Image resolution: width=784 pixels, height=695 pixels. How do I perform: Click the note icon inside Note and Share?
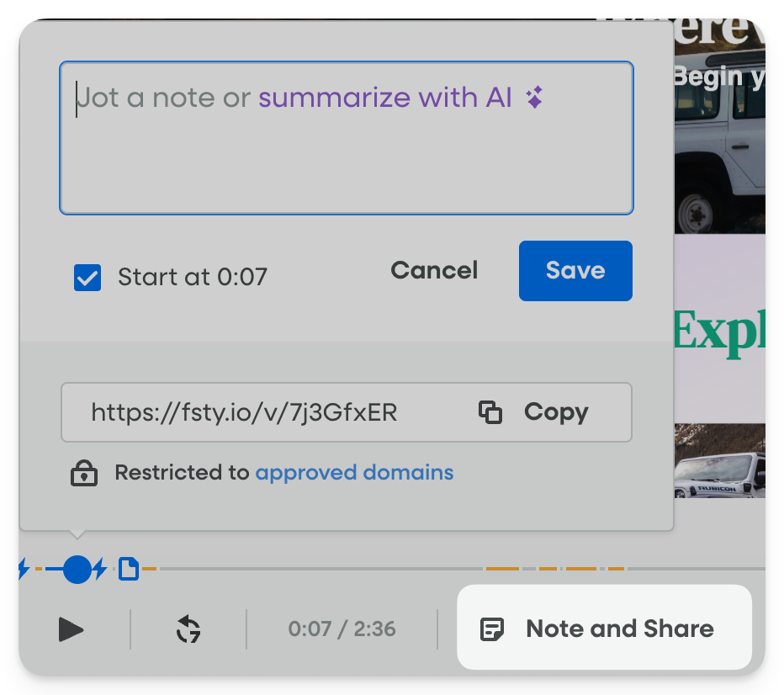tap(494, 629)
